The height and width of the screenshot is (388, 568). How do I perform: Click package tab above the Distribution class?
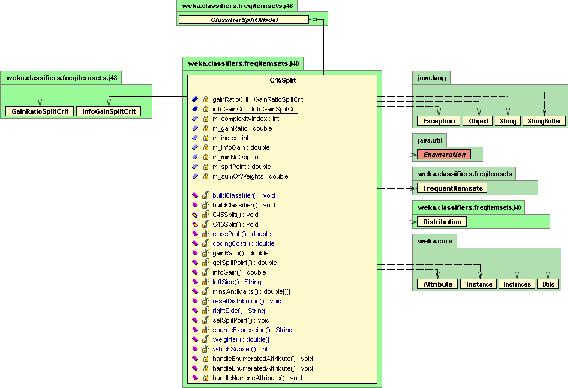[x=469, y=208]
